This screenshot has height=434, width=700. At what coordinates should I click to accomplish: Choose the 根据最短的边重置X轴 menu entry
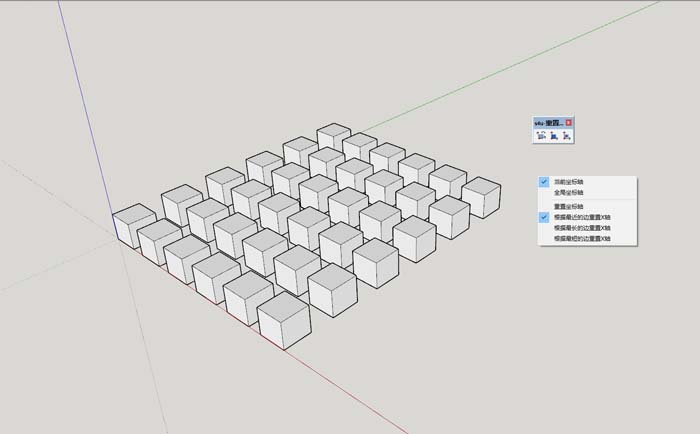pyautogui.click(x=581, y=239)
